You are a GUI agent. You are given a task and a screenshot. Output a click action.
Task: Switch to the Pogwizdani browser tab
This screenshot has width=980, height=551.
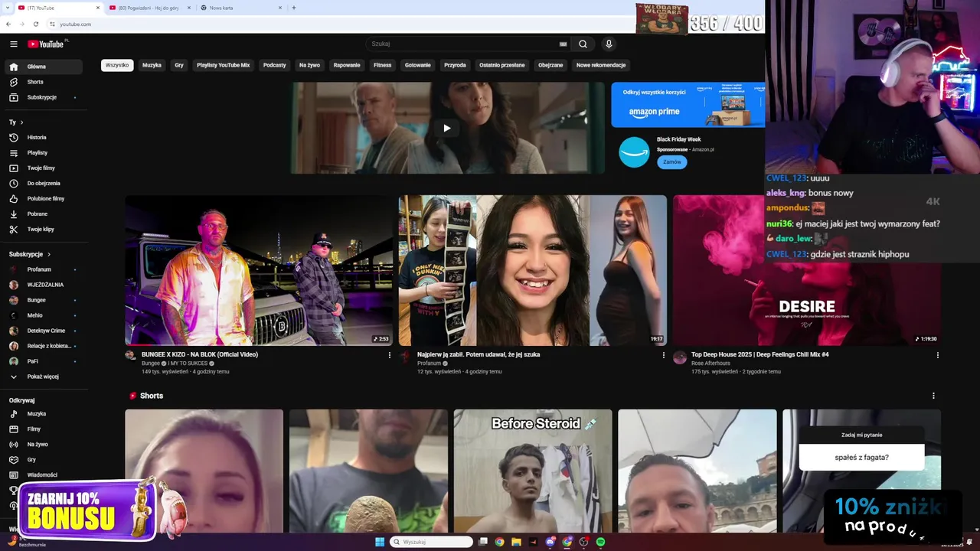[150, 8]
